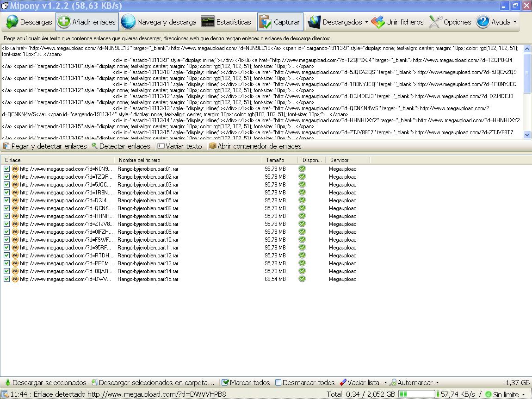The image size is (532, 399).
Task: Click availability check icon for part09.rar
Action: (x=302, y=231)
